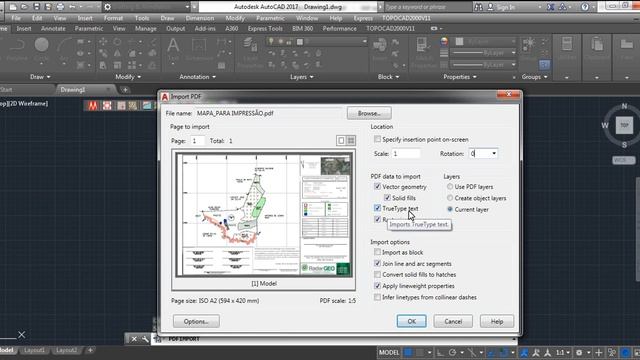Click the Open file icon in quick access toolbar
This screenshot has width=640, height=360.
pos(24,7)
